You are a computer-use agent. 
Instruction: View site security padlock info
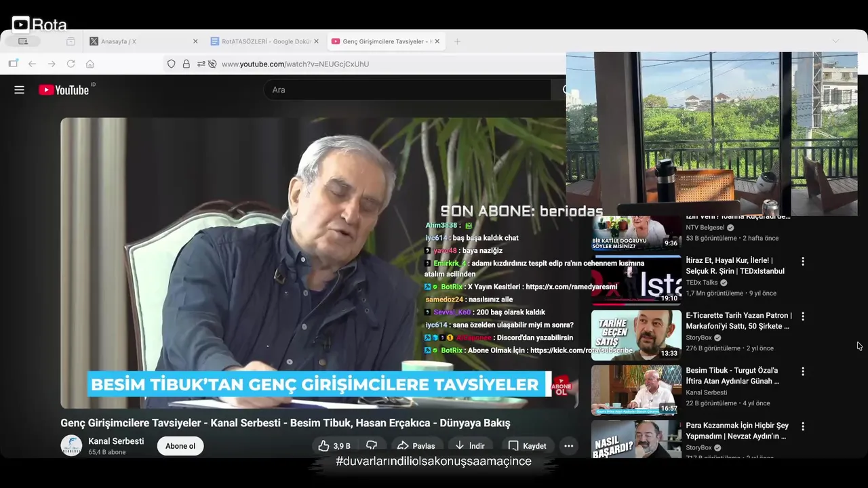186,64
